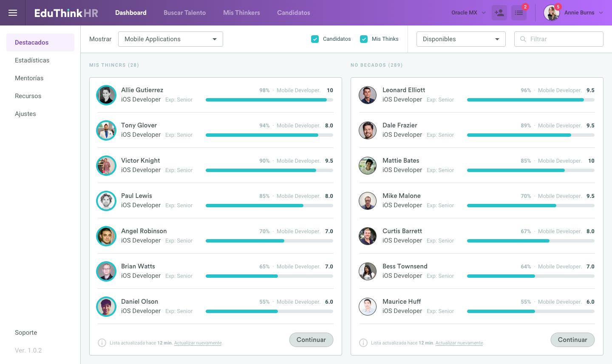The height and width of the screenshot is (364, 612).
Task: Click the name Tony Glover
Action: (x=139, y=125)
